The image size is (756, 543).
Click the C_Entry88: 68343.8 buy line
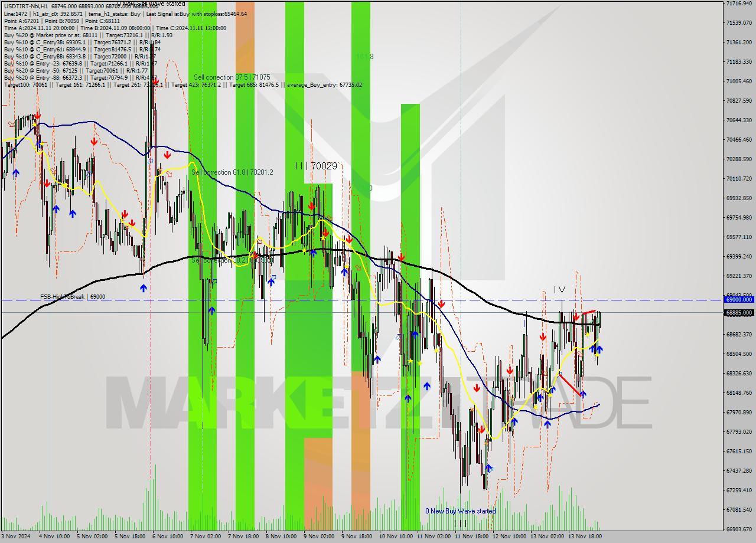tap(80, 56)
